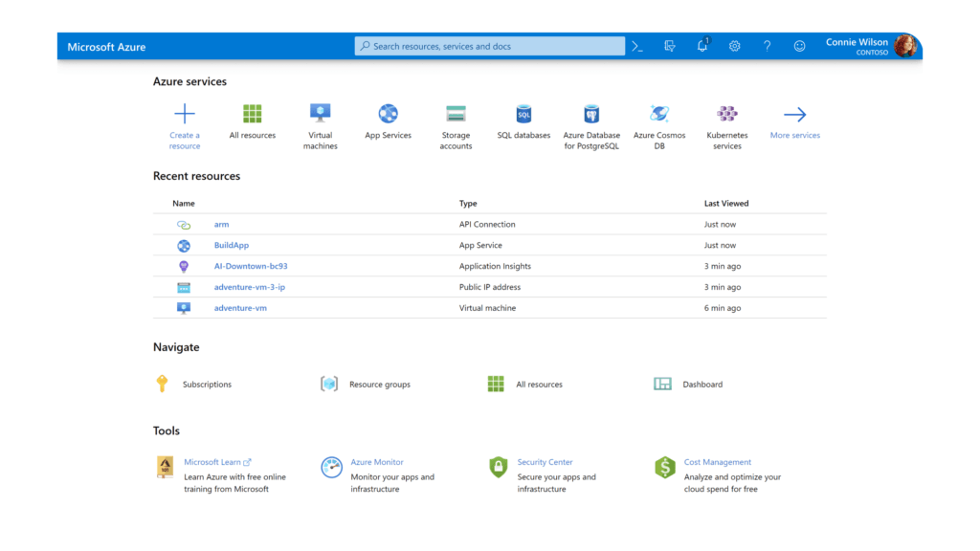
Task: Open the Security Center link
Action: click(545, 462)
